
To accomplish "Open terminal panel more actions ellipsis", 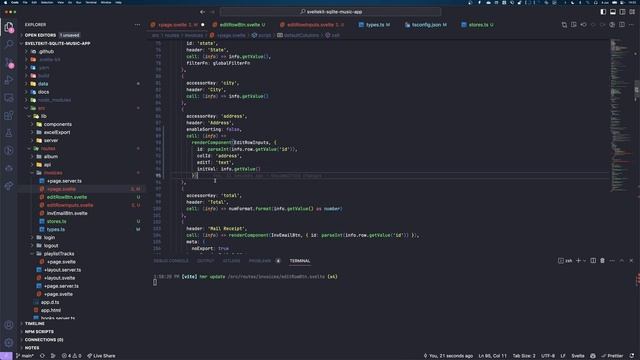I will click(612, 260).
